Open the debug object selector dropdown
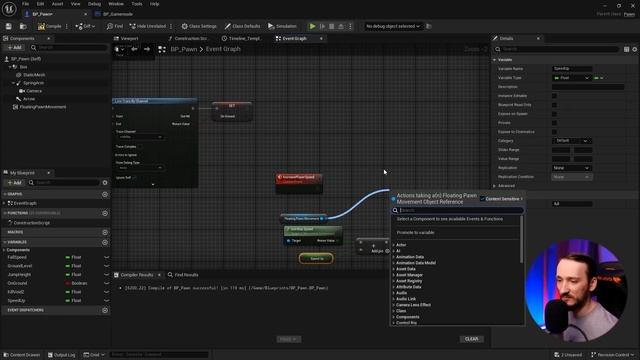This screenshot has width=640, height=360. [393, 26]
